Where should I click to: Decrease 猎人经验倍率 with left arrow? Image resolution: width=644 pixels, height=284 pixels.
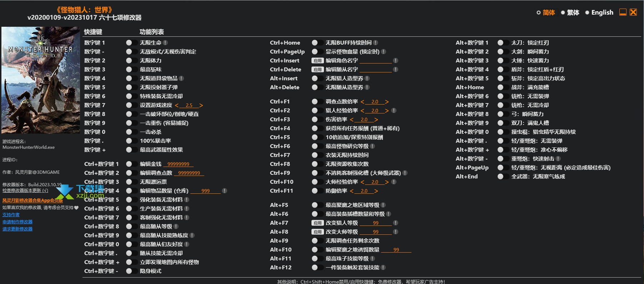[x=363, y=111]
